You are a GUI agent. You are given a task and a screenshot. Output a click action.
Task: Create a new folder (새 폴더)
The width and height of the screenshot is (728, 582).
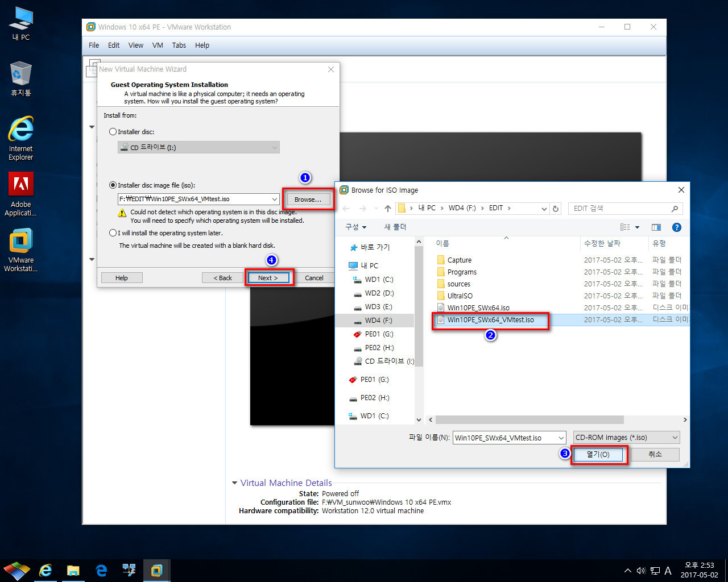(395, 227)
